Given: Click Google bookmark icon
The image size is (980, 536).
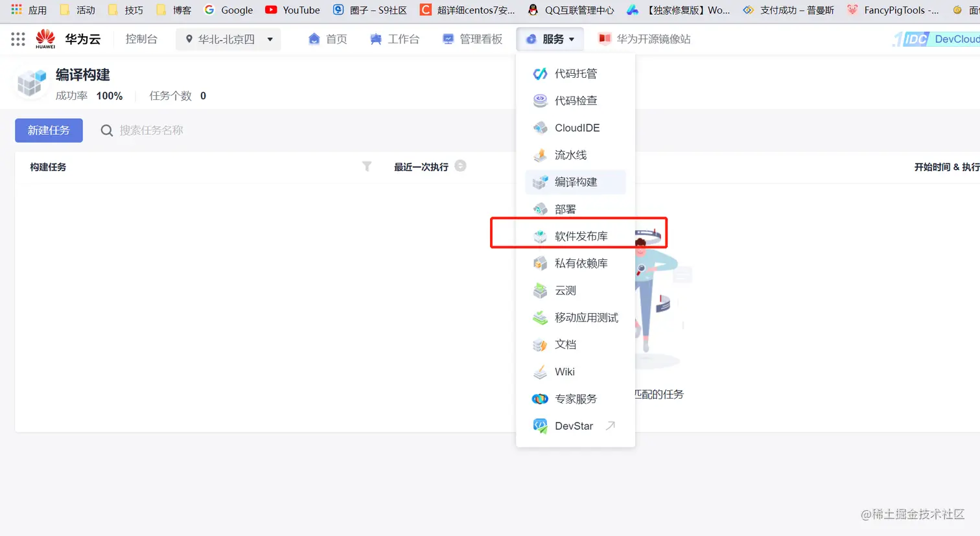Looking at the screenshot, I should 209,10.
